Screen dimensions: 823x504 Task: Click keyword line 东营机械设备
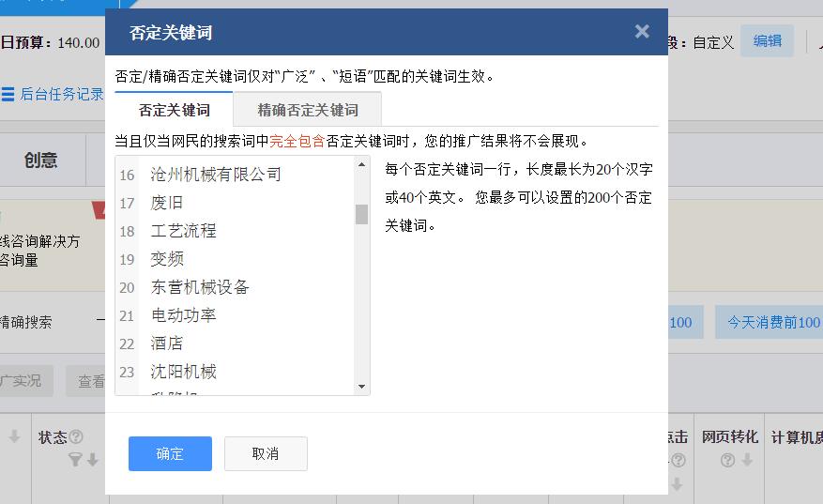[x=200, y=287]
